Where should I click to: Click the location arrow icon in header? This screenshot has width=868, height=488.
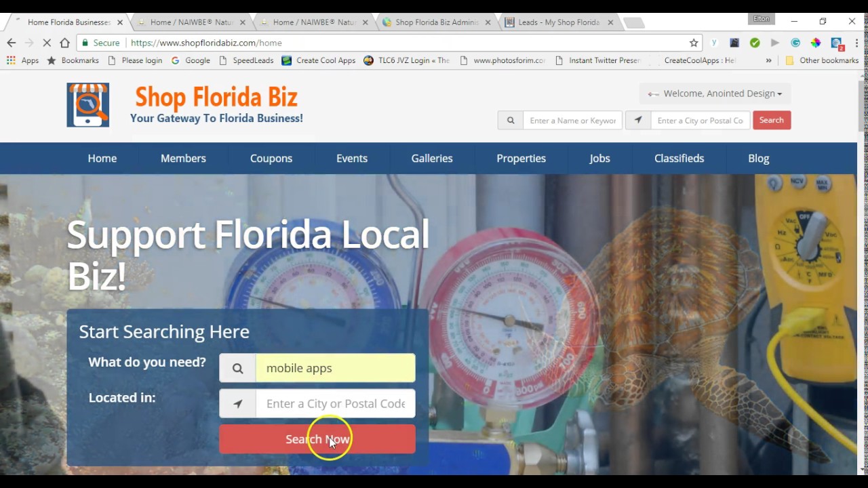[638, 120]
